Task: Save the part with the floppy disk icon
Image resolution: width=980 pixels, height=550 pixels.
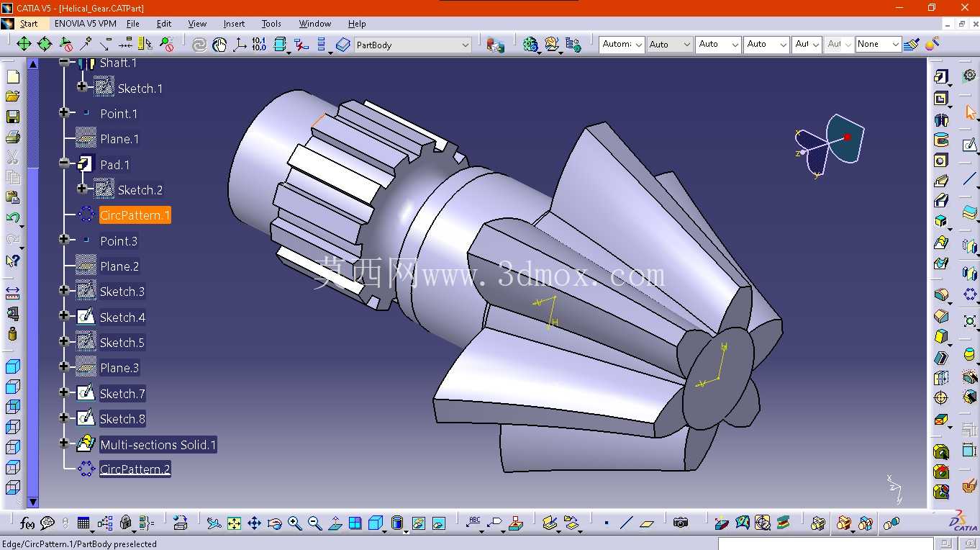Action: [13, 117]
